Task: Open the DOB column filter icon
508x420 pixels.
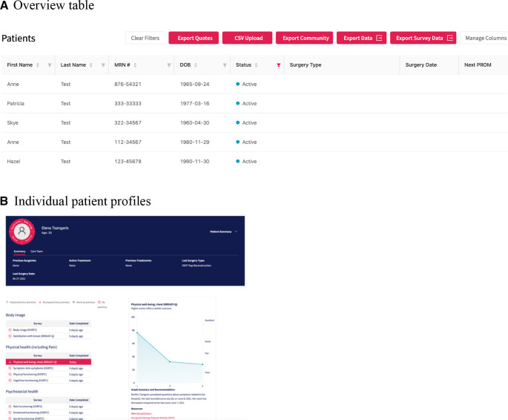Action: (223, 65)
